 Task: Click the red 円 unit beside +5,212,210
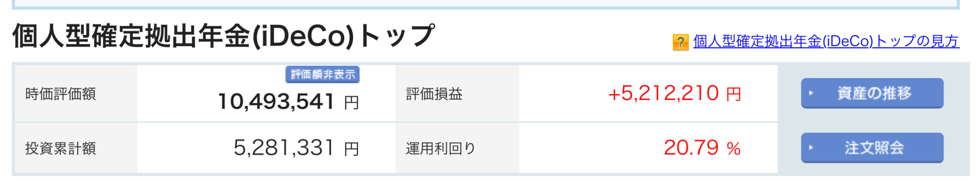[x=734, y=94]
